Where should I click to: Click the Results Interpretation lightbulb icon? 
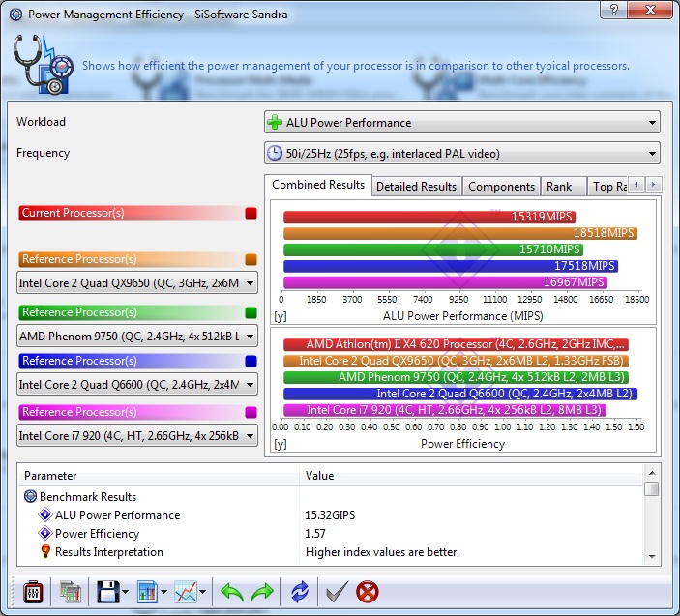click(45, 551)
